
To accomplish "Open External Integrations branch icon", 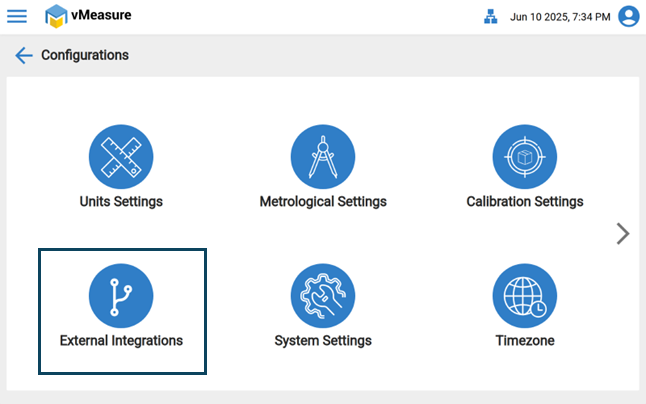I will pos(121,296).
